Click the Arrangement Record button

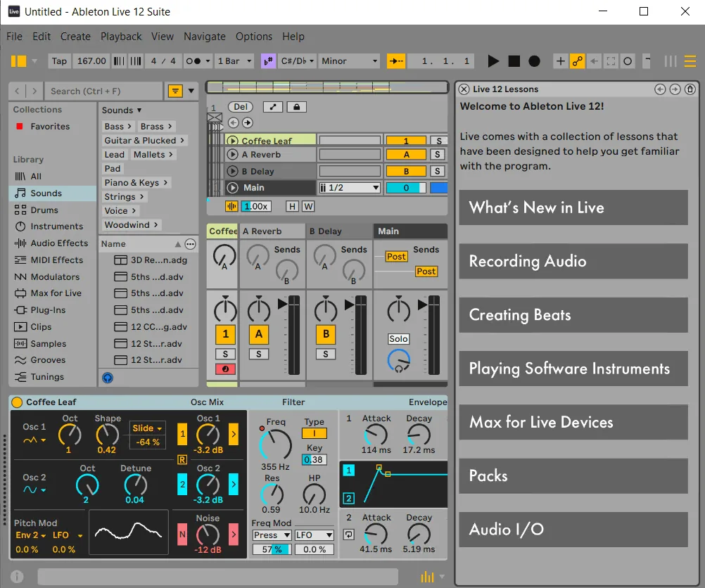(534, 61)
